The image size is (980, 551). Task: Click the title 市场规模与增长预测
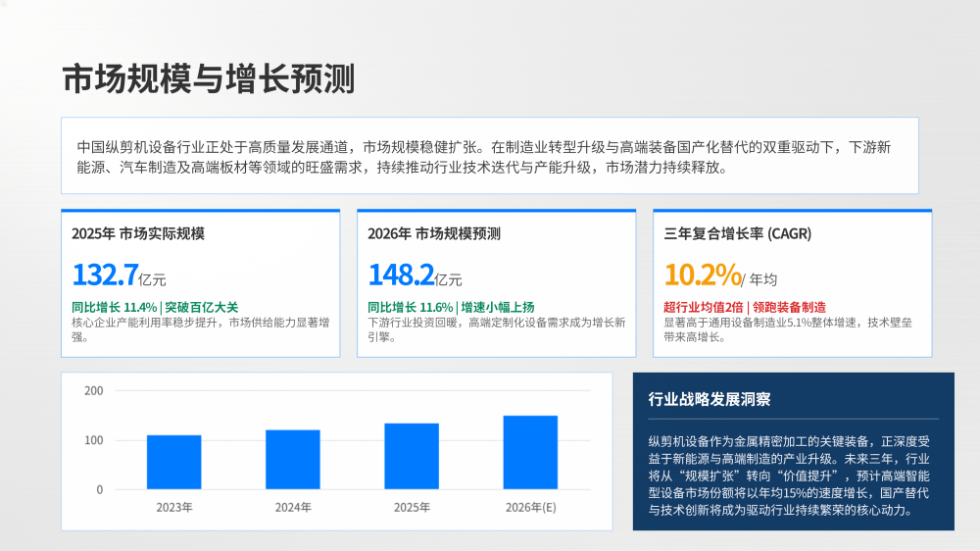click(x=209, y=78)
